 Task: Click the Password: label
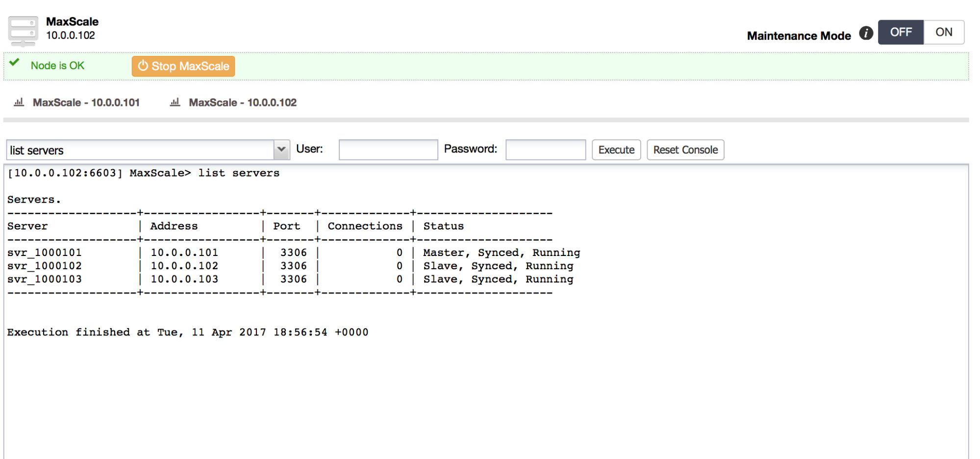tap(470, 149)
